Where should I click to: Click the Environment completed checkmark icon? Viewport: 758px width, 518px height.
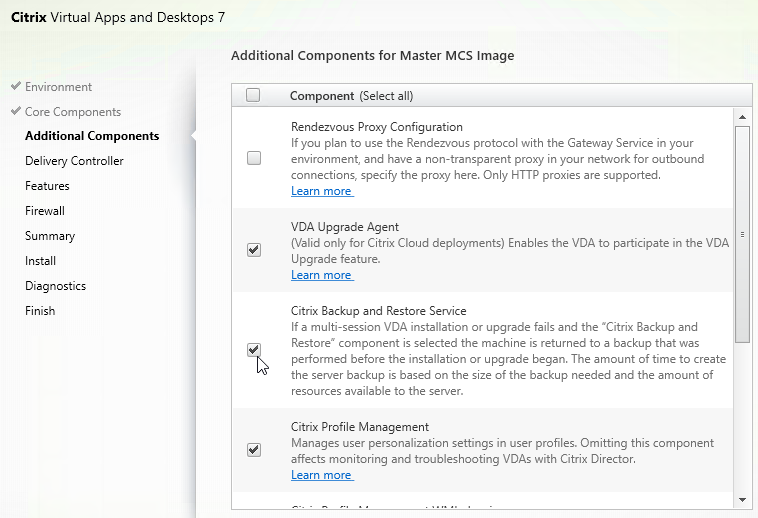click(x=15, y=86)
